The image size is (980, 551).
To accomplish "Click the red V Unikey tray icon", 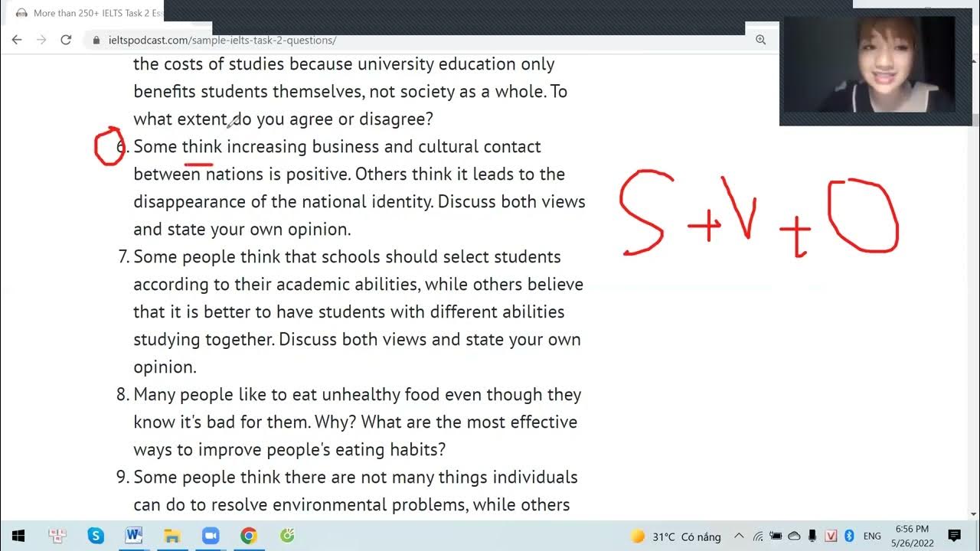I will click(x=831, y=536).
